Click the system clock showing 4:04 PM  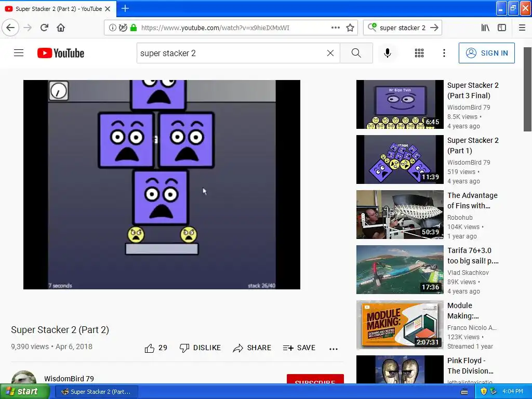513,392
